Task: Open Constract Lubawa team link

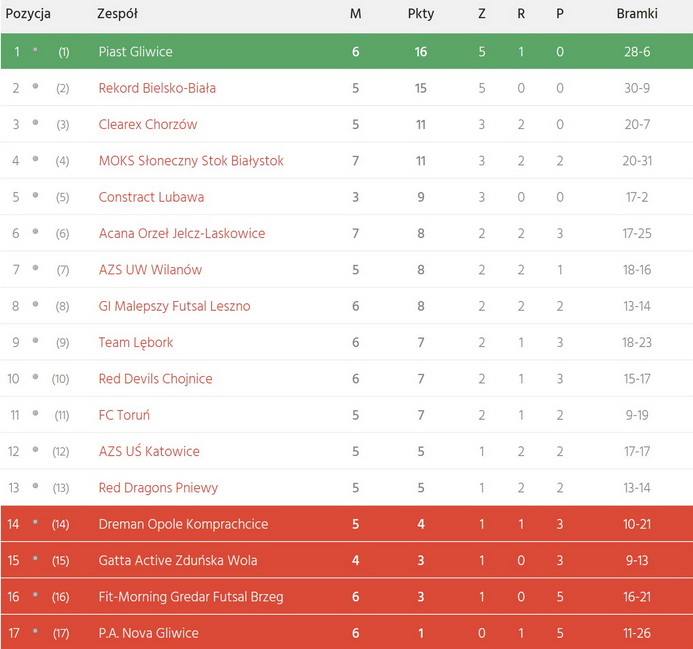Action: (x=151, y=197)
